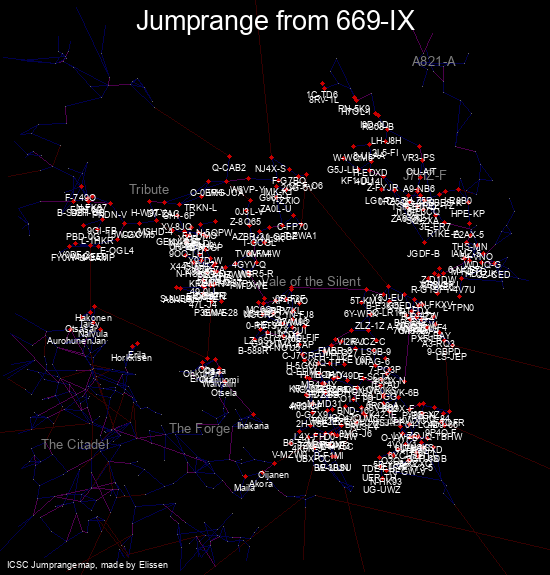Click the A821-A region label
This screenshot has width=550, height=575.
(x=434, y=61)
